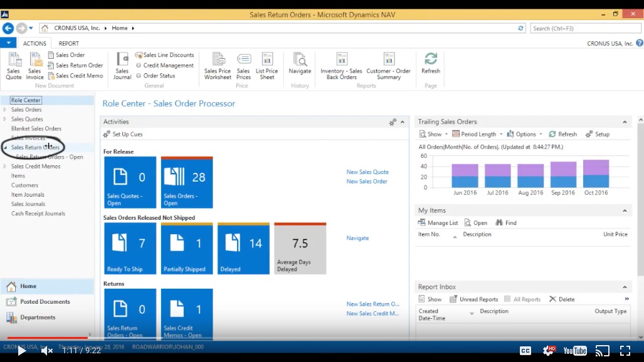Expand the Sales Orders tree node
644x362 pixels.
point(5,110)
